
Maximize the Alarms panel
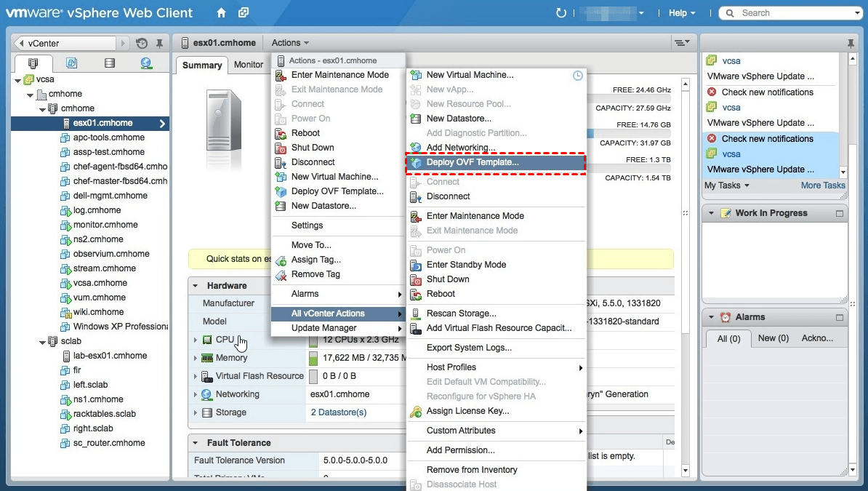click(x=840, y=317)
